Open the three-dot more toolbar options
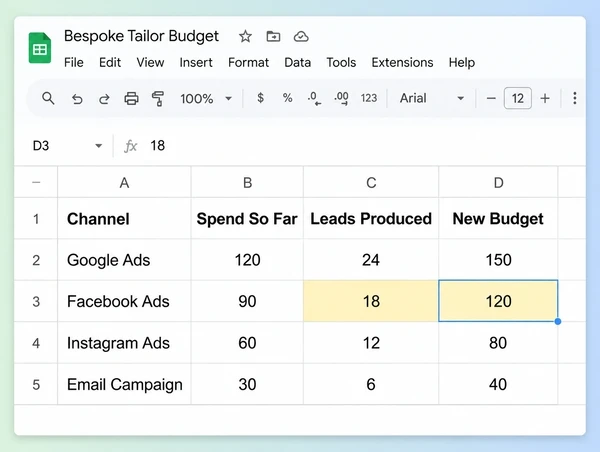Screen dimensions: 600x452 [x=575, y=98]
